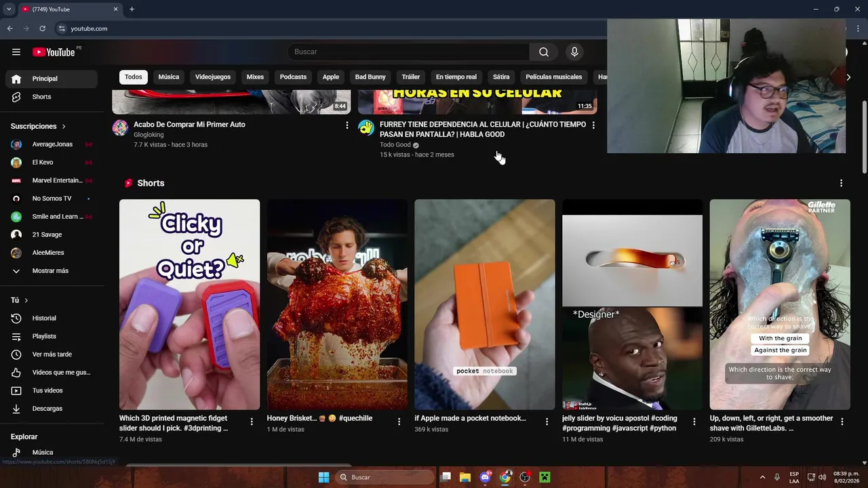Go back in browser
Image resolution: width=868 pixels, height=488 pixels.
coord(9,28)
